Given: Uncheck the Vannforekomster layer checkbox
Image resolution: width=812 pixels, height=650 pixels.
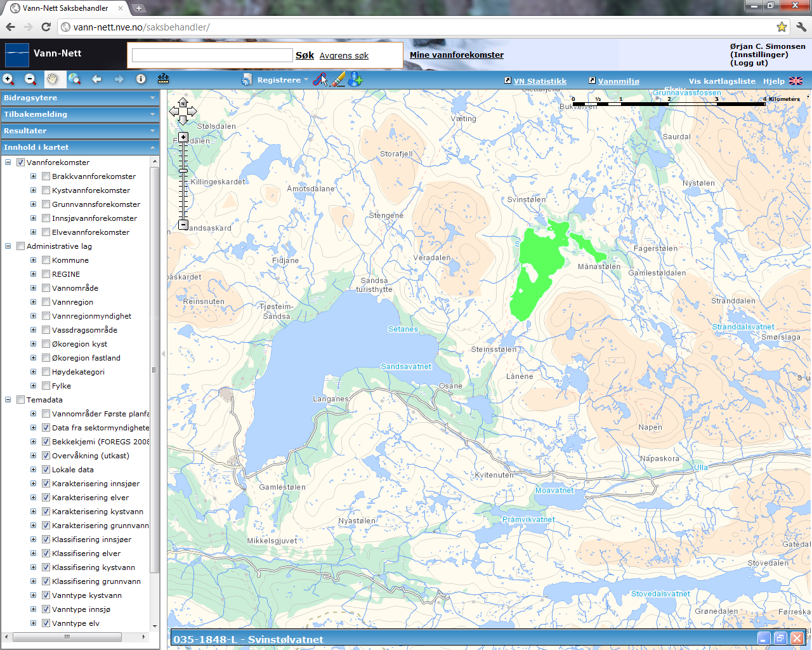Looking at the screenshot, I should coord(20,162).
